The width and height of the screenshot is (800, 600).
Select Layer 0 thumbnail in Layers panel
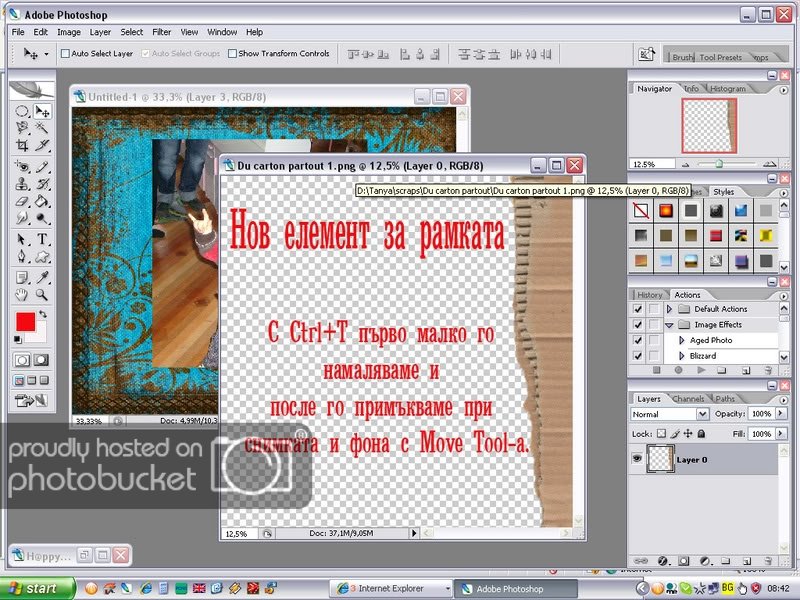[x=660, y=459]
